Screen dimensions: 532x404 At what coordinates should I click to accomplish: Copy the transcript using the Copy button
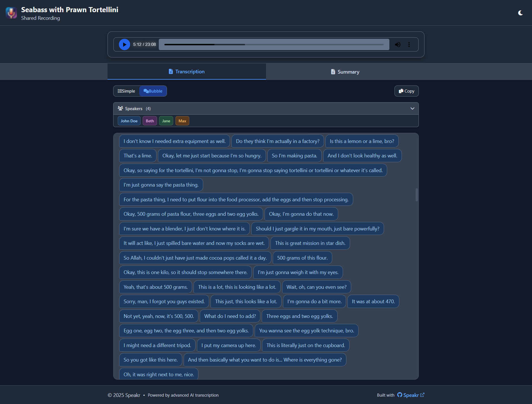point(406,91)
